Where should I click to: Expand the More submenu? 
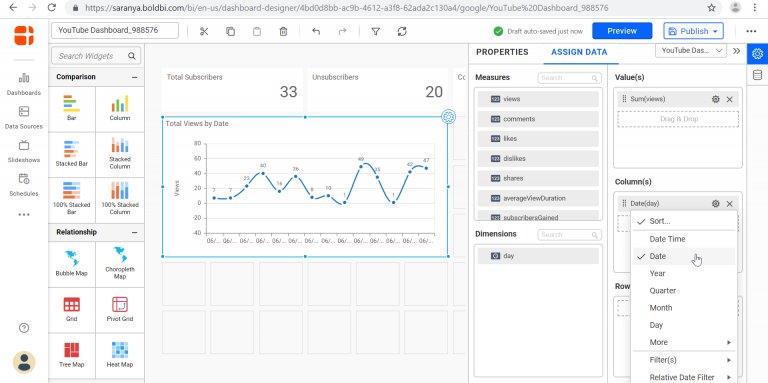point(685,342)
